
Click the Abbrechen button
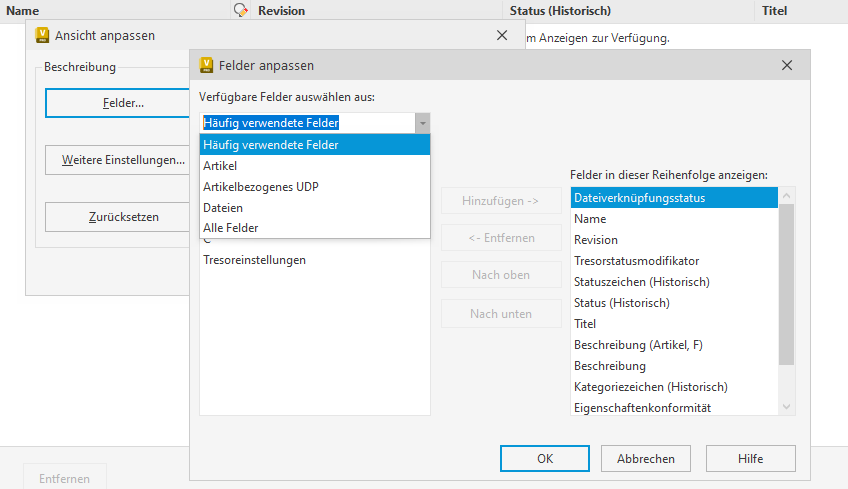click(645, 459)
